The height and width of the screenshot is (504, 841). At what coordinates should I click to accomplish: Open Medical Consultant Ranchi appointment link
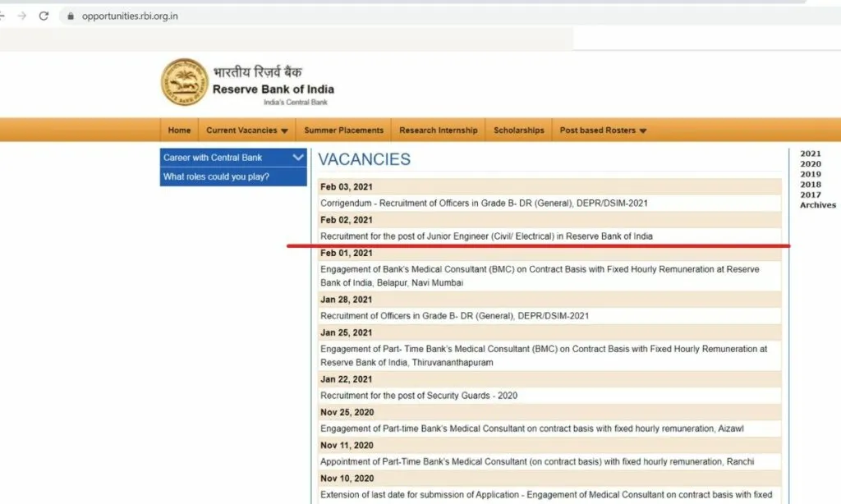[537, 461]
